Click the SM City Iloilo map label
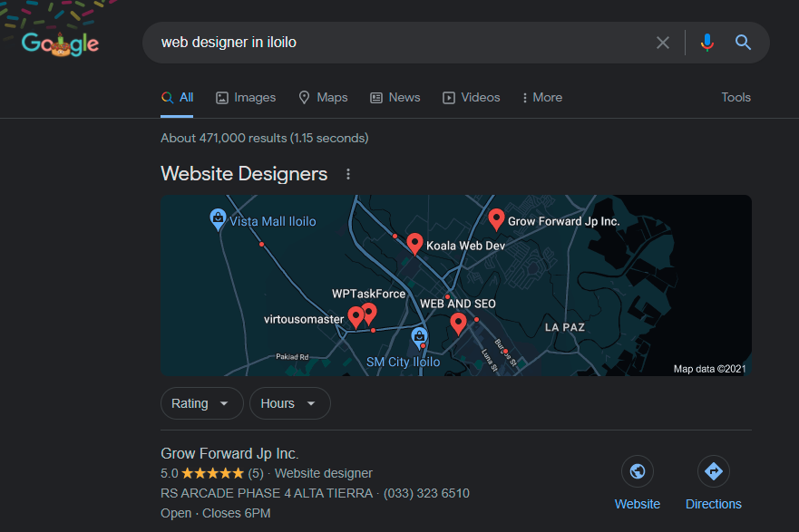This screenshot has width=799, height=532. click(403, 362)
